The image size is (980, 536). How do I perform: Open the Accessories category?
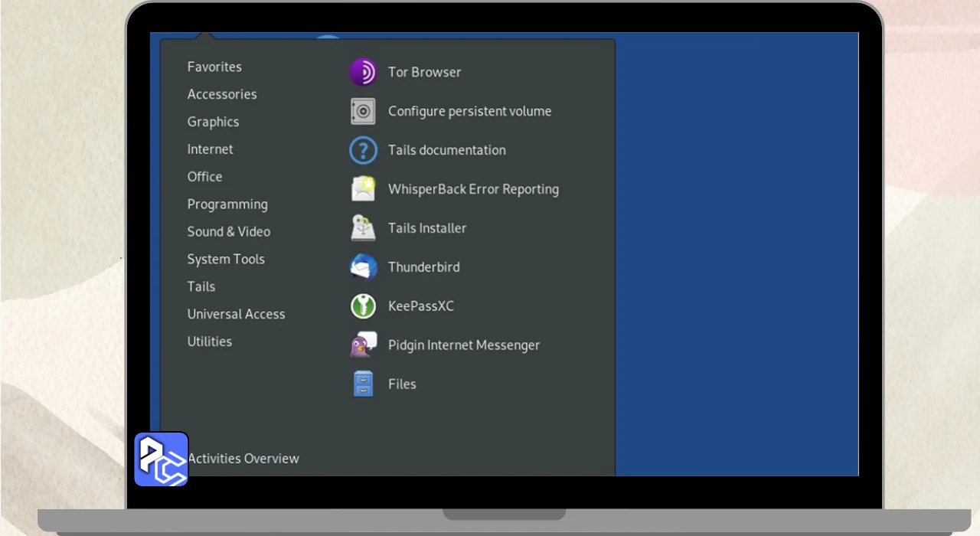[x=222, y=94]
